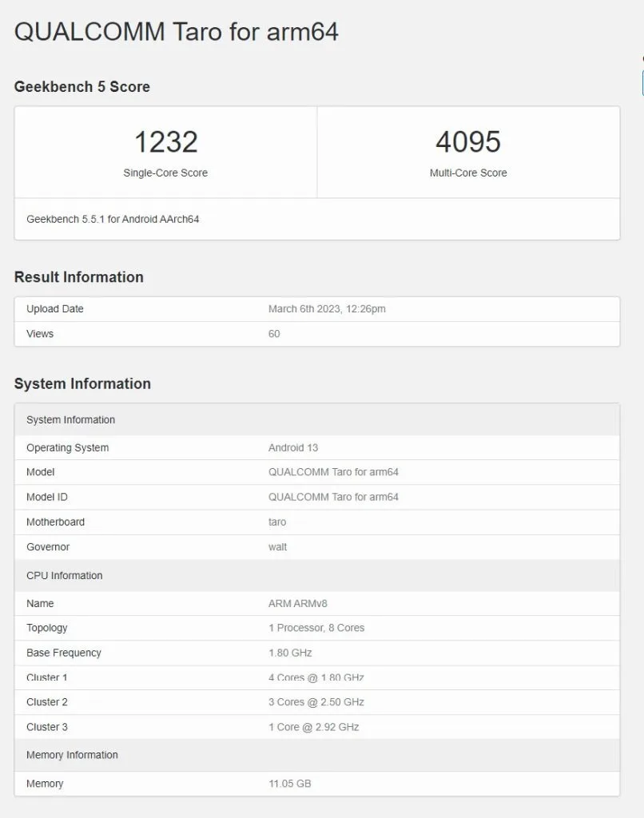Viewport: 644px width, 818px height.
Task: Click the Cluster 3 value 1 Core @ 2.92 GHz
Action: (313, 727)
